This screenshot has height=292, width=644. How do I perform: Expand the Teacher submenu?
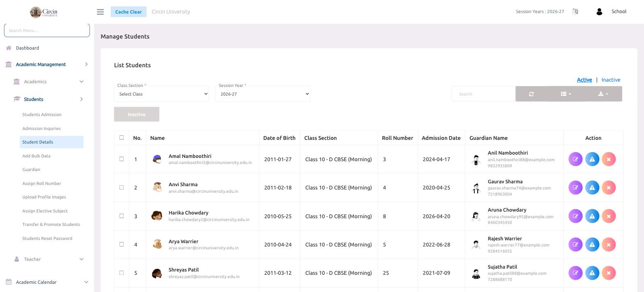coord(81,259)
